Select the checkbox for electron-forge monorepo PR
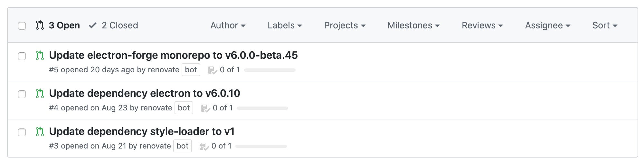The width and height of the screenshot is (644, 164). point(22,56)
